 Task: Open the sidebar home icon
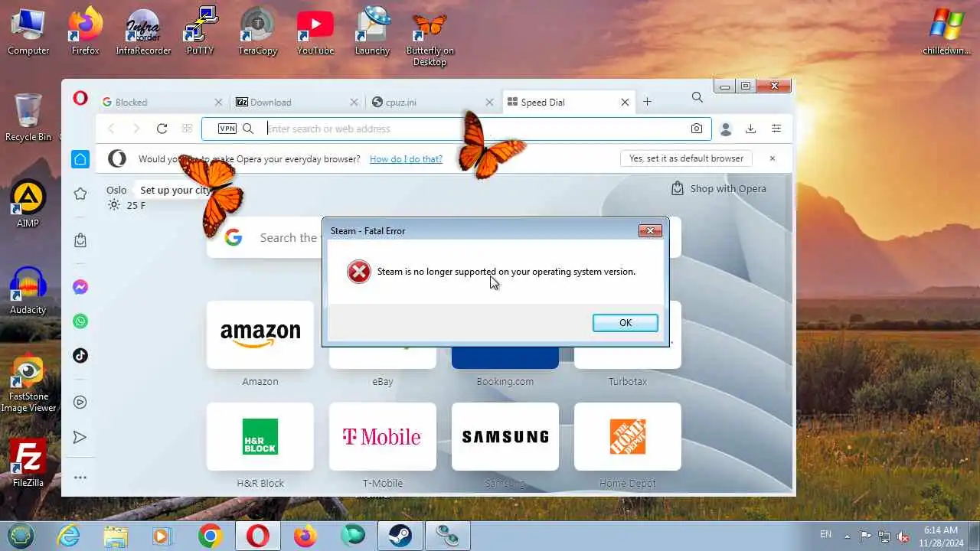[x=80, y=159]
